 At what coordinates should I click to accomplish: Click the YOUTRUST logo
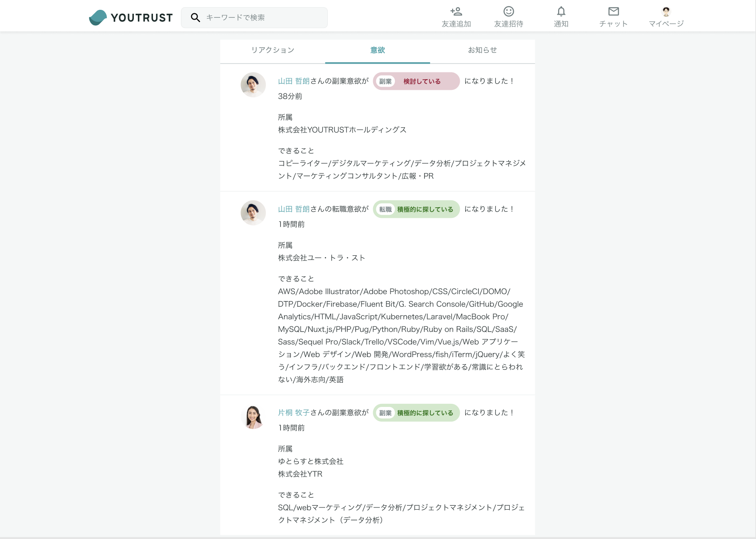pos(131,17)
